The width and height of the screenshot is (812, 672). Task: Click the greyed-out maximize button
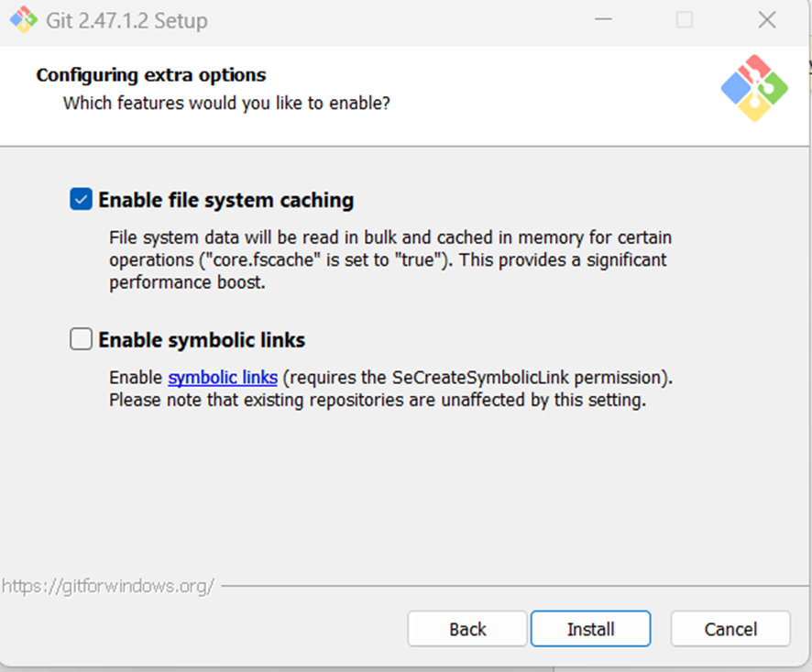pos(685,20)
